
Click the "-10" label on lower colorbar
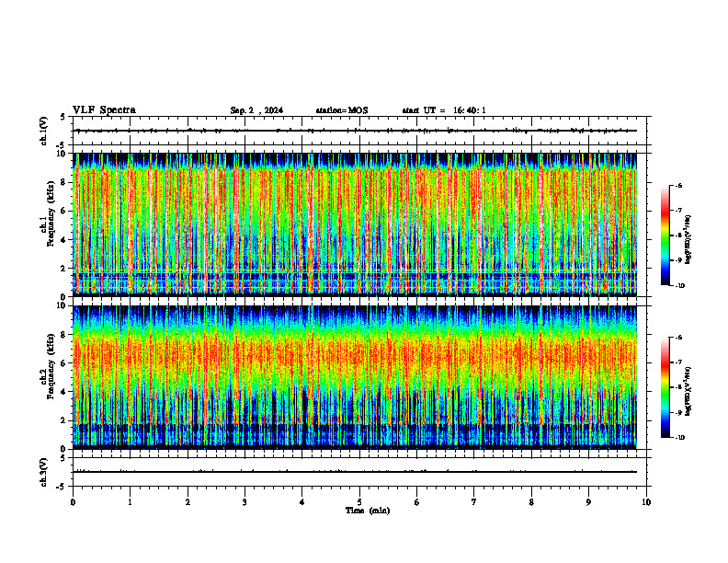[679, 438]
